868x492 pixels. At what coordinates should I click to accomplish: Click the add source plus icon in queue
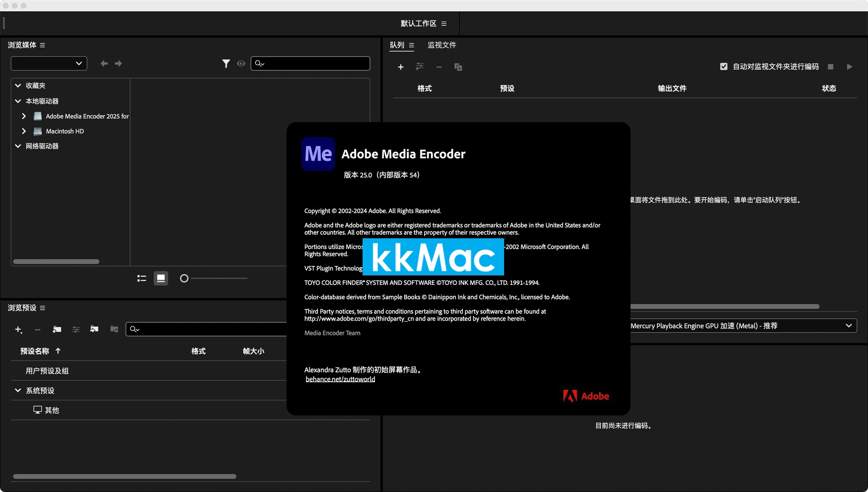pos(401,67)
